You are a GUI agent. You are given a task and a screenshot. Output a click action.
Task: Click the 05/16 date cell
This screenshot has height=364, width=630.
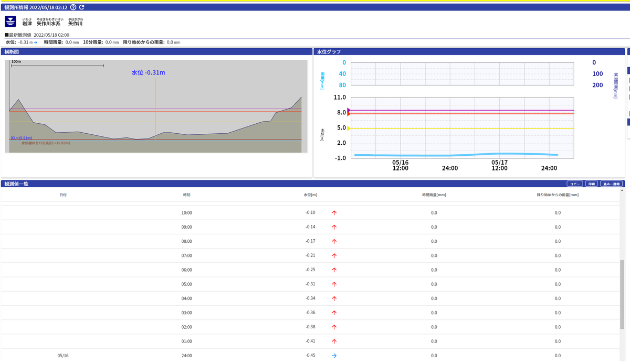(63, 356)
